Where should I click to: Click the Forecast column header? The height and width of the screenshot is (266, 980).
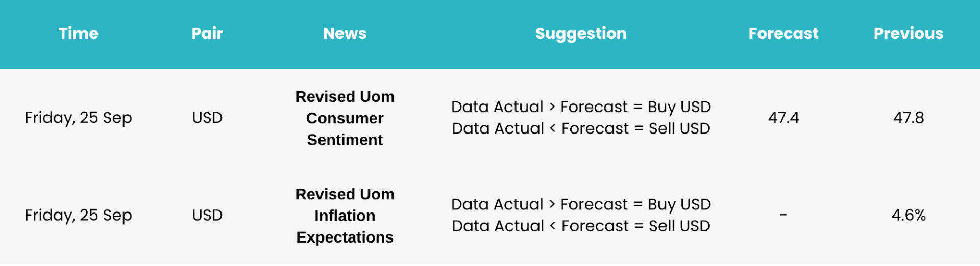tap(783, 33)
